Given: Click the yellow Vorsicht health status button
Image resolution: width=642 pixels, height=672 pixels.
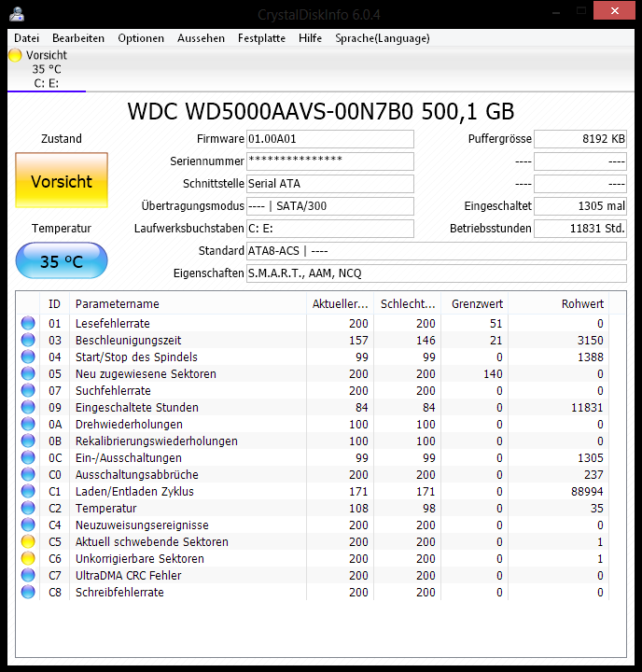Looking at the screenshot, I should click(62, 180).
